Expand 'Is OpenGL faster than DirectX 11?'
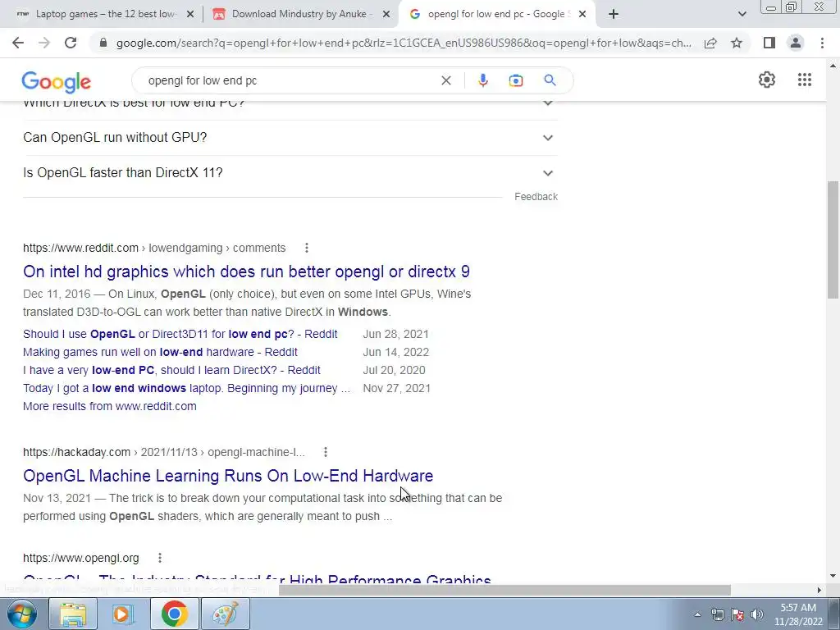This screenshot has width=840, height=630. [290, 173]
